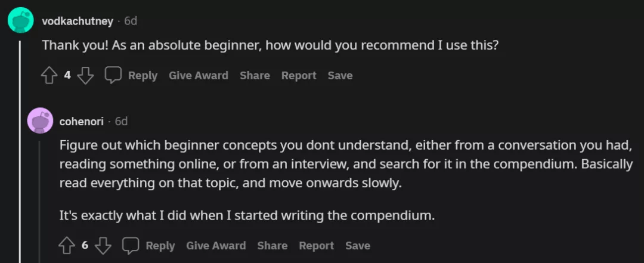Collapse vodkachutney's comment thread line
Viewport: 644px width, 263px height.
point(21,152)
